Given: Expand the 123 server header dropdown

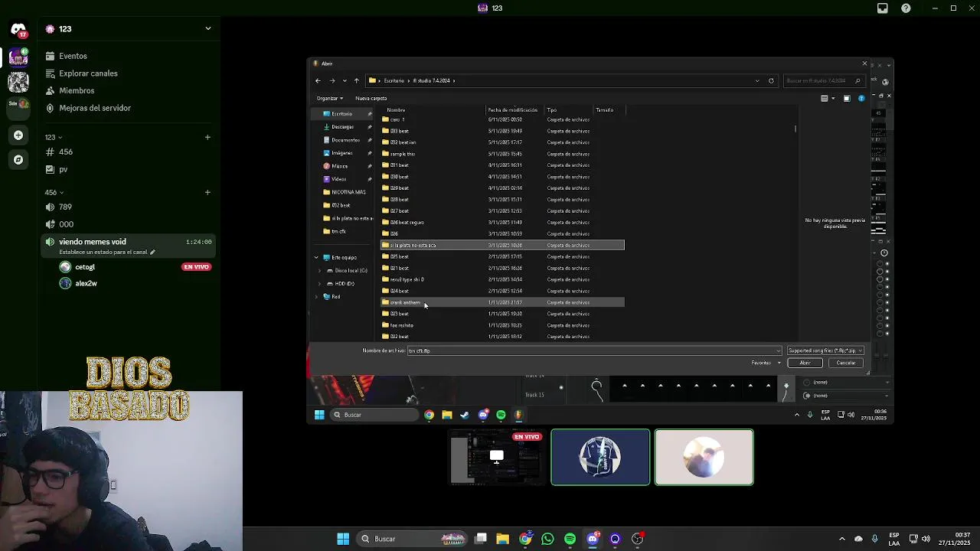Looking at the screenshot, I should 207,29.
